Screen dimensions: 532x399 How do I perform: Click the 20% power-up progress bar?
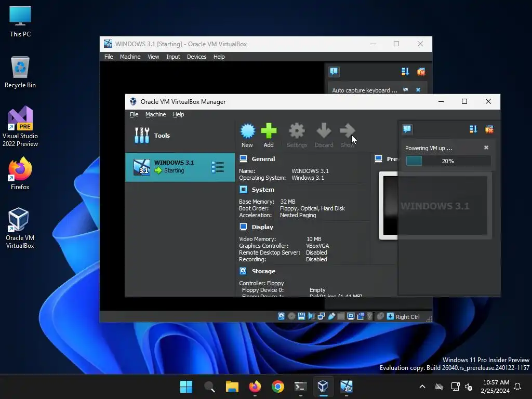click(x=448, y=161)
